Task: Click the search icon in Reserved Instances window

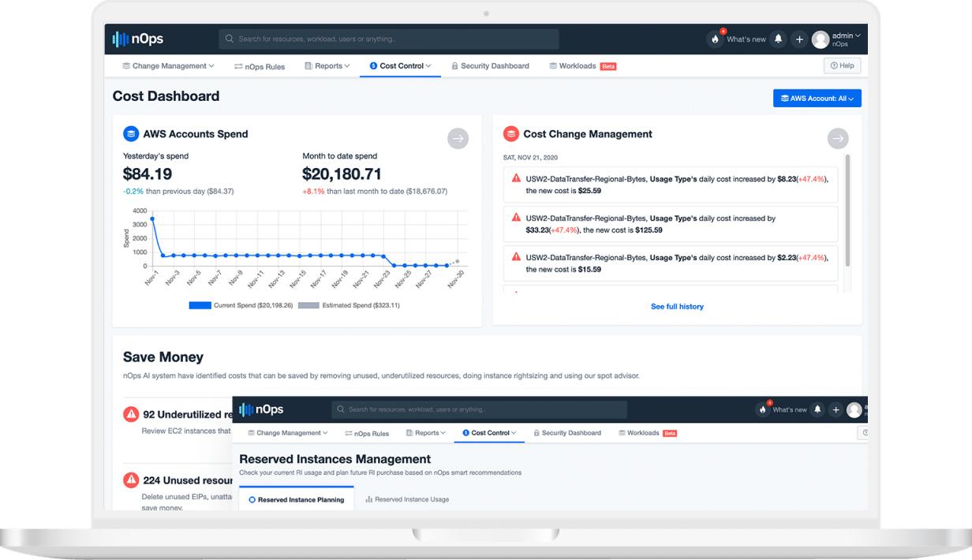Action: (342, 409)
